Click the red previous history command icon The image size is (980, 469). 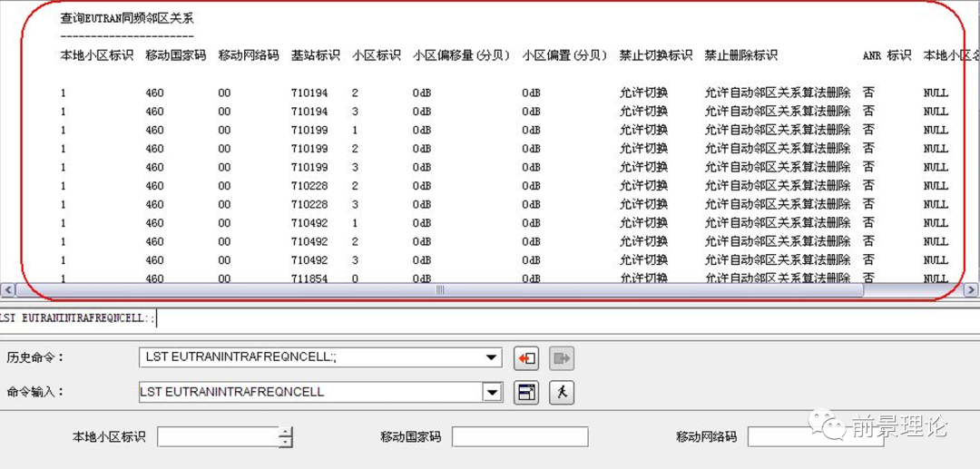[525, 358]
